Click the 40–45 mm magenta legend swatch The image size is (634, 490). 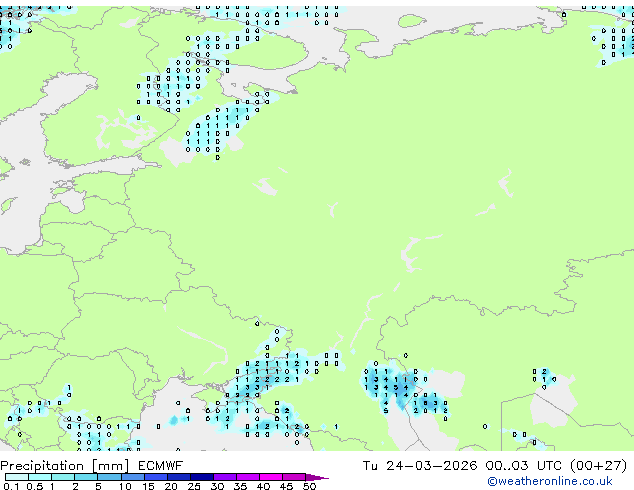271,477
